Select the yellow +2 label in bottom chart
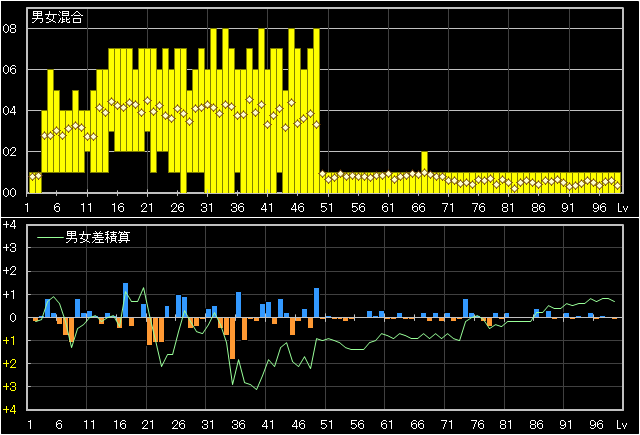640x435 pixels. pyautogui.click(x=9, y=364)
